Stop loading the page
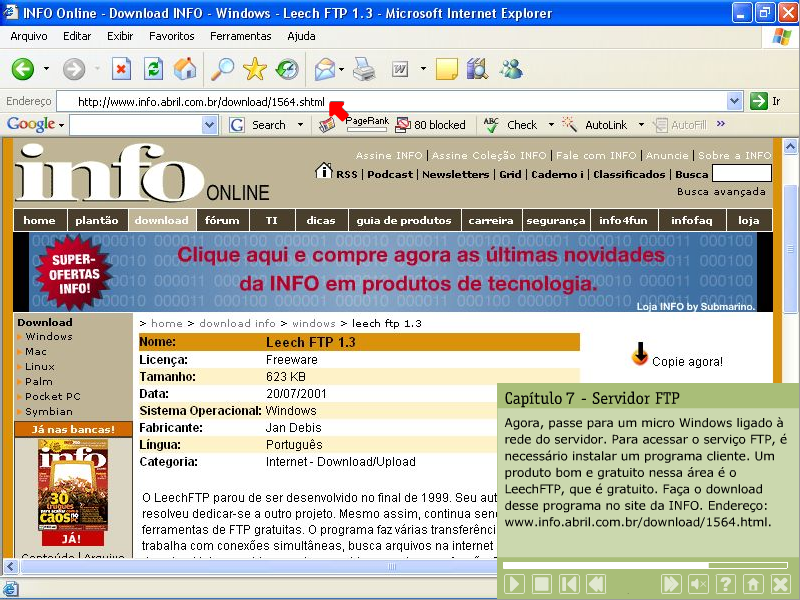 tap(121, 69)
